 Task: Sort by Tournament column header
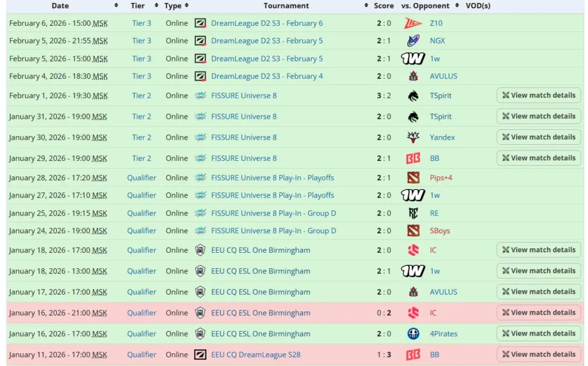pos(286,6)
